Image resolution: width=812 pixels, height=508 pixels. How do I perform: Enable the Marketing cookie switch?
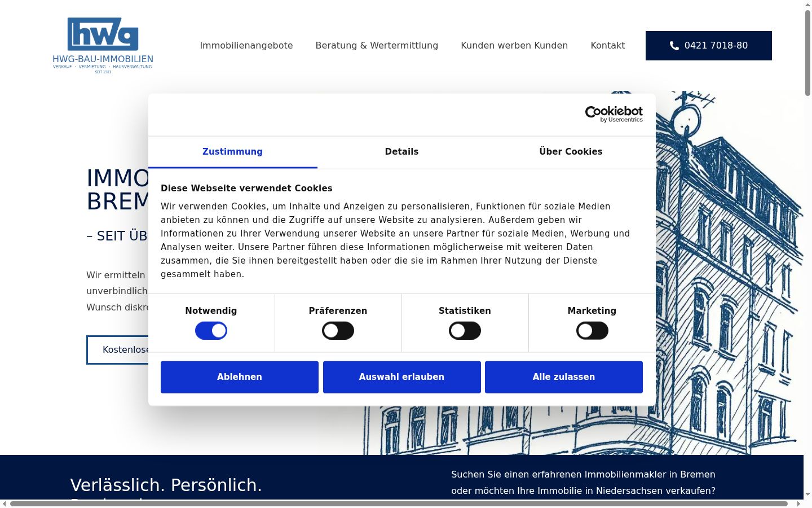click(592, 331)
